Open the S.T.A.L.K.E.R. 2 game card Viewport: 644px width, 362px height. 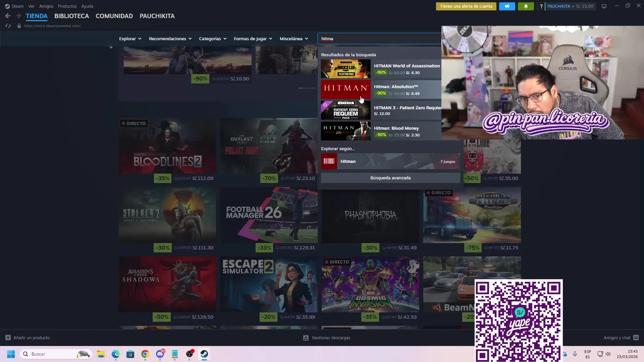click(x=167, y=215)
